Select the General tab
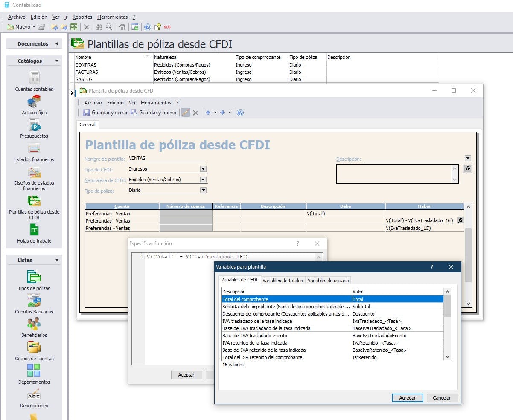513x420 pixels. [87, 125]
